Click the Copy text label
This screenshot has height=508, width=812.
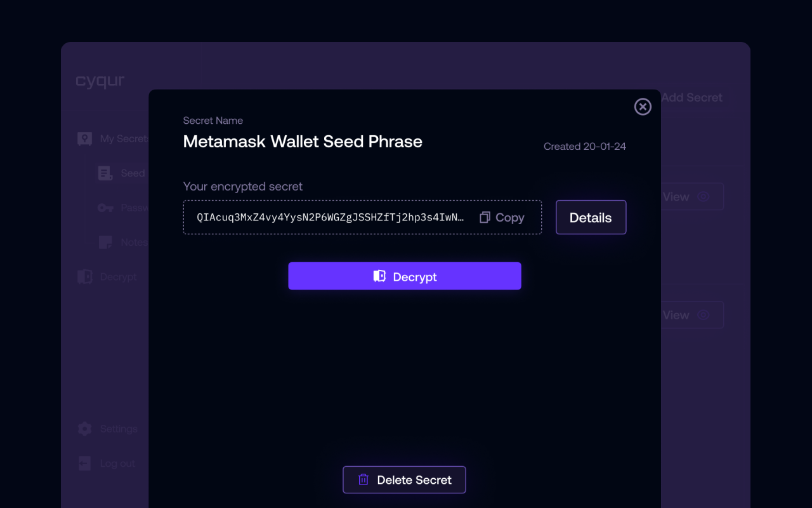pyautogui.click(x=509, y=218)
